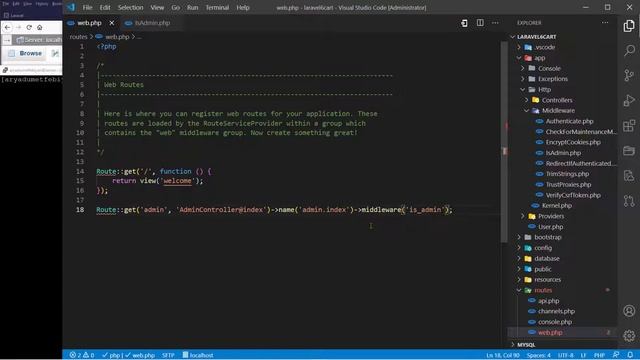Click the errors and warnings status indicator
Viewport: 640px width, 360px height.
[82, 355]
